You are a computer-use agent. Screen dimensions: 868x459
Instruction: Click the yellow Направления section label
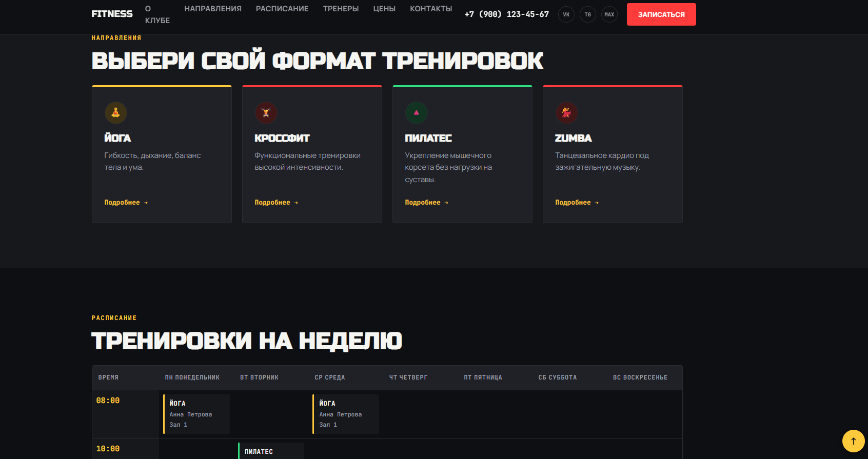[x=116, y=38]
